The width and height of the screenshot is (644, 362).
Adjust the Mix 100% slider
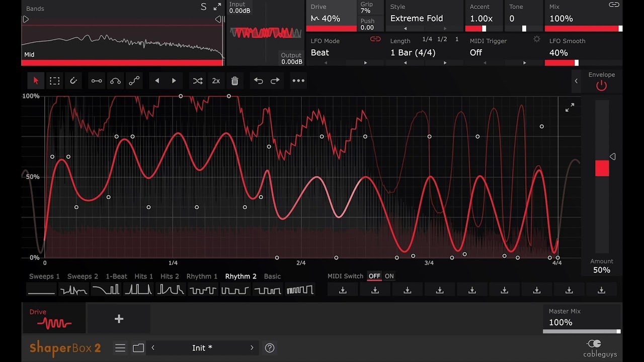click(x=584, y=29)
